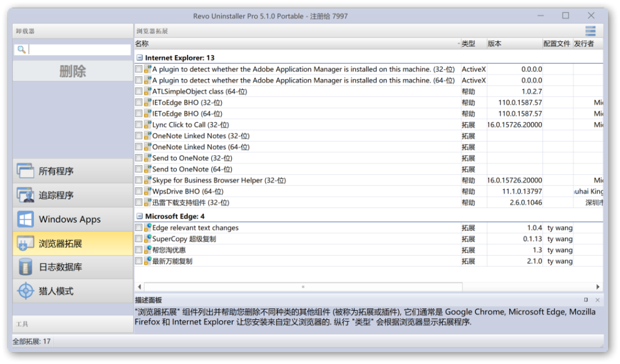
Task: Click the magnifier search icon
Action: (21, 50)
